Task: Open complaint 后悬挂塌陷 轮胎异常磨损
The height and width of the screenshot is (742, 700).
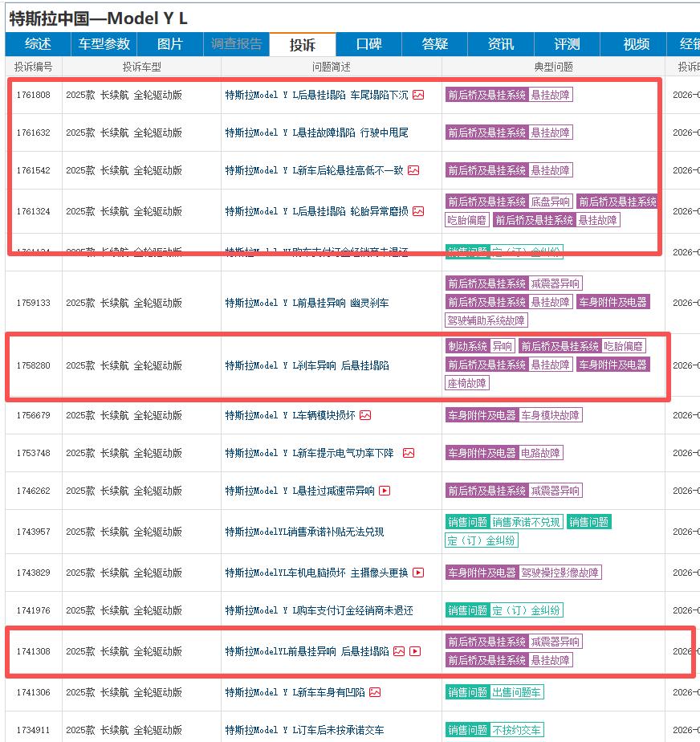Action: [316, 211]
